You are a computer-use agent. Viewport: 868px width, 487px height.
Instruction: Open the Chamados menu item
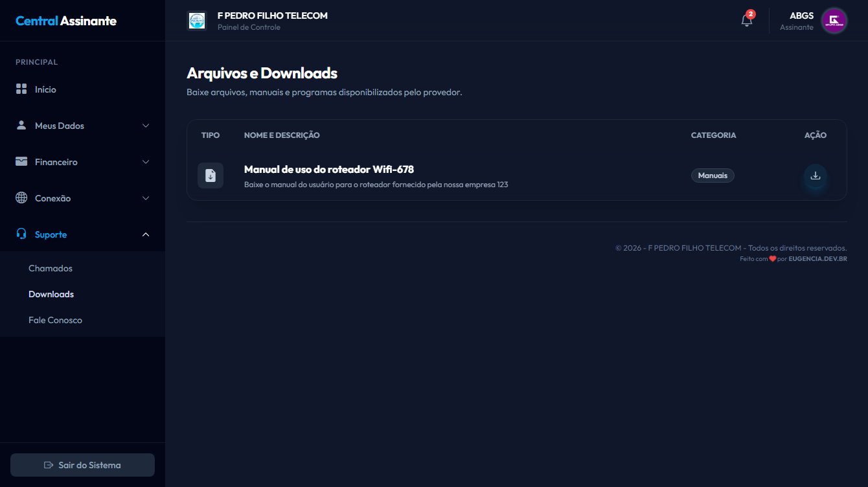50,268
